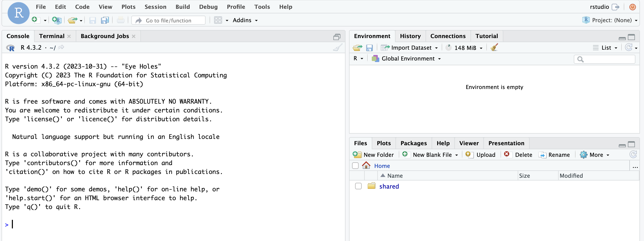This screenshot has height=241, width=644.
Task: Close the Background Jobs tab
Action: (134, 36)
